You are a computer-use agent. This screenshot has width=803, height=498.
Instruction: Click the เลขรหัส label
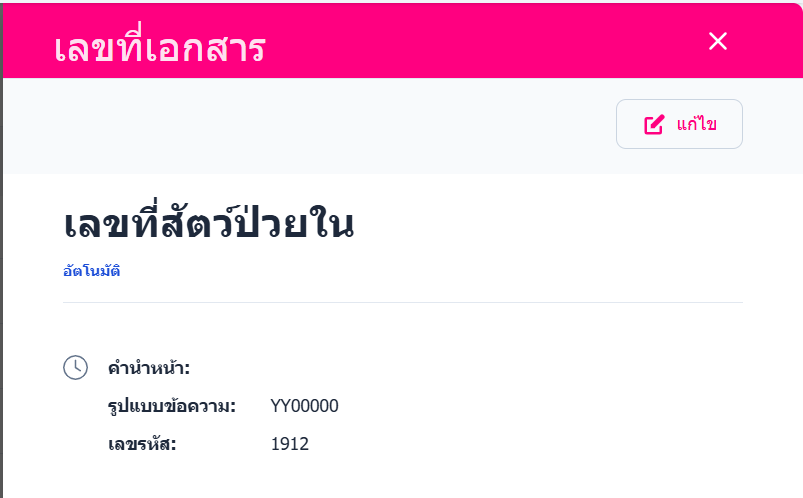142,444
